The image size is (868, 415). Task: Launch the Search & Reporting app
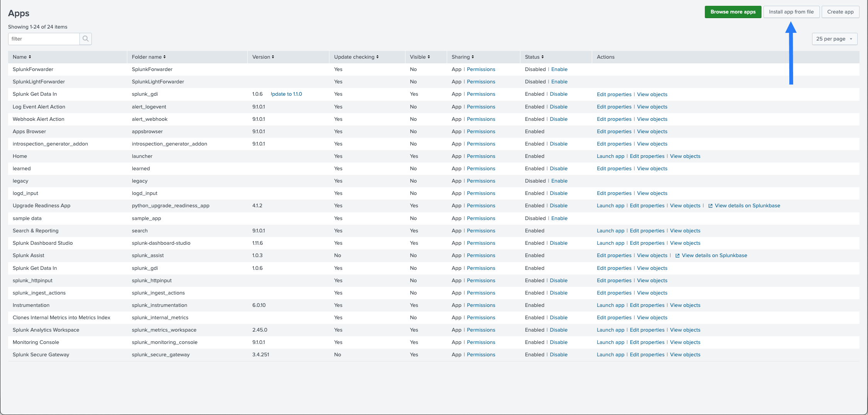[610, 231]
